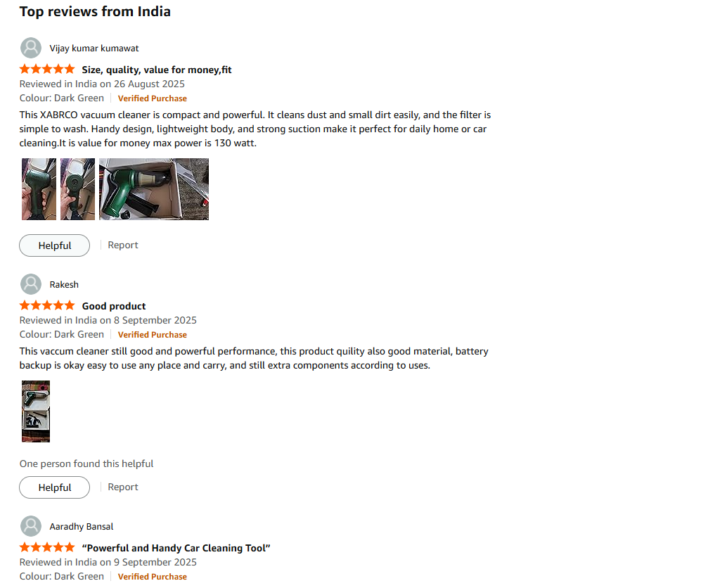
Task: Open review titled "Size, quality, value for money,fit"
Action: 157,70
